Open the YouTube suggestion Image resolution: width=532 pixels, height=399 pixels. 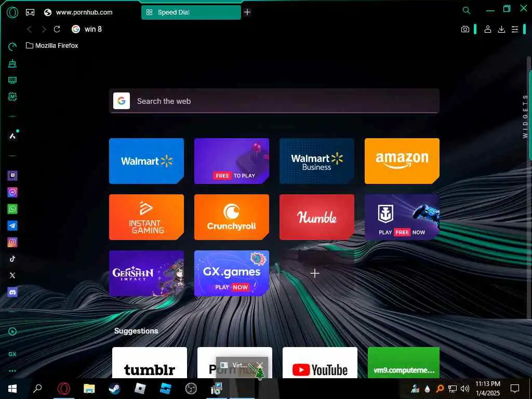[320, 362]
